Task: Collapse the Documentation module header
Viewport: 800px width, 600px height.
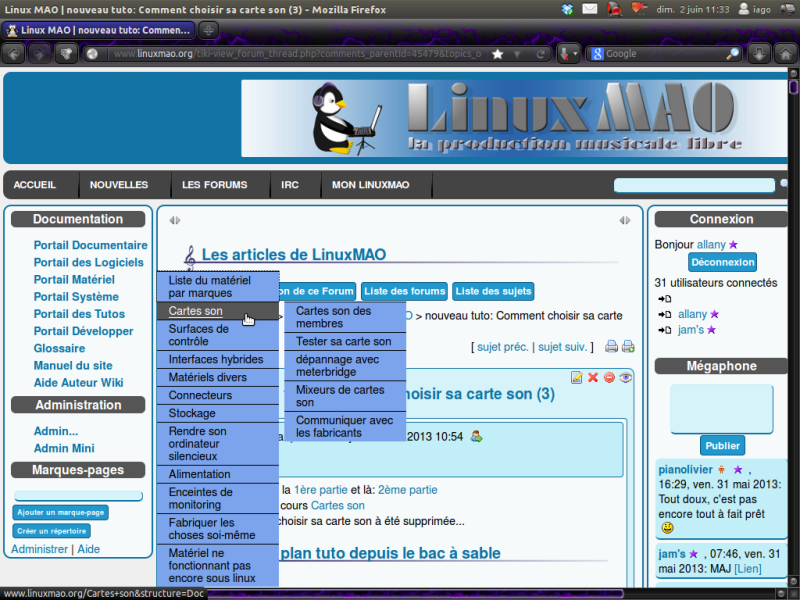Action: click(78, 219)
